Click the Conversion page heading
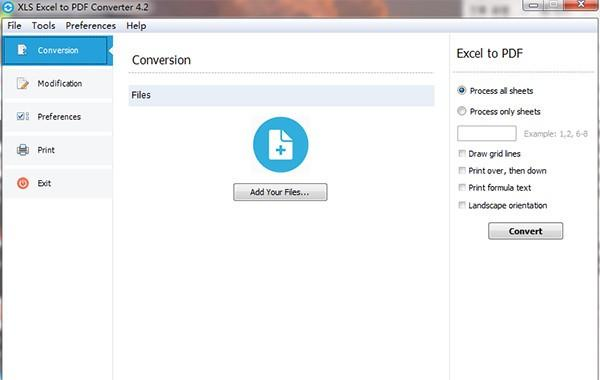600x380 pixels. pos(161,60)
